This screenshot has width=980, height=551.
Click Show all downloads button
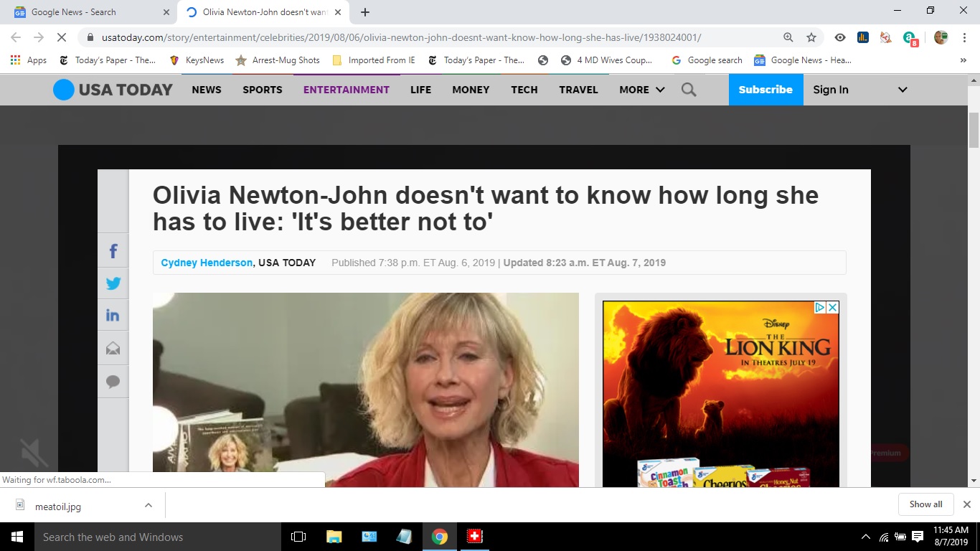926,504
